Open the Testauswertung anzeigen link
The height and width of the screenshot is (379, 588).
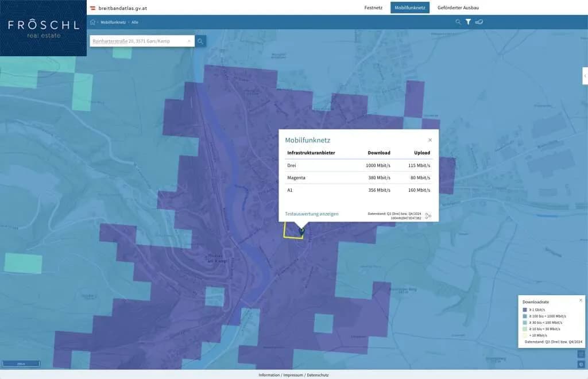(x=312, y=214)
